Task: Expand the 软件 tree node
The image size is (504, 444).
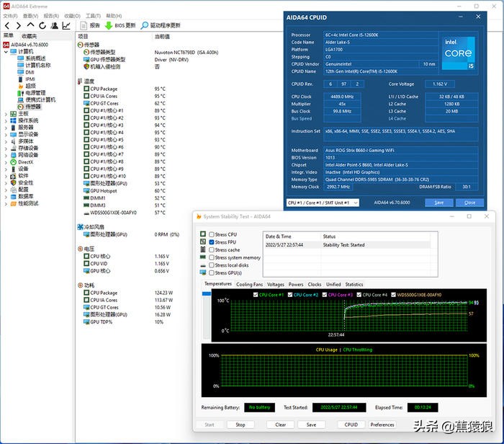Action: pyautogui.click(x=6, y=176)
